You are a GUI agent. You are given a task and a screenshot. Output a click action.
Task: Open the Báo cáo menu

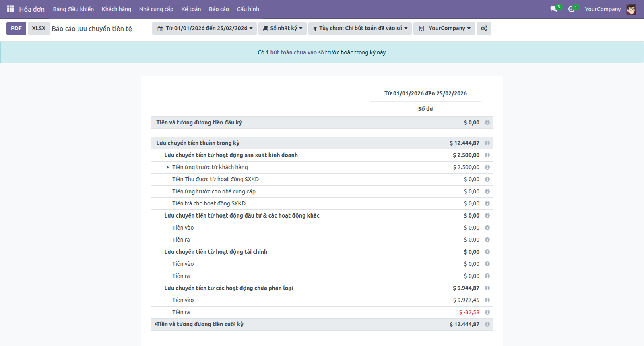coord(219,9)
